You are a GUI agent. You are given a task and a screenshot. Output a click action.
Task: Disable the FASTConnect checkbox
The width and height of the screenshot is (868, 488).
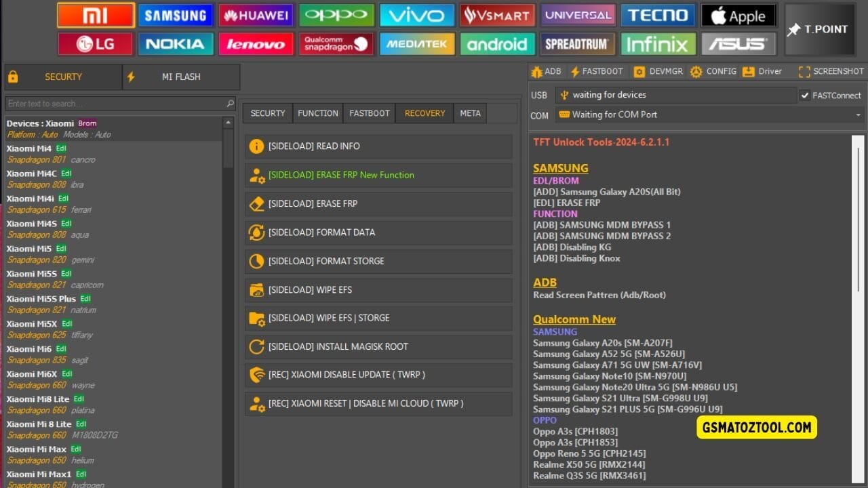click(806, 95)
